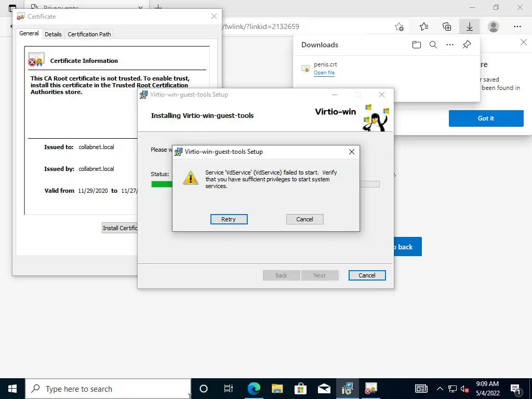
Task: Open Edge Favorites star list icon
Action: click(x=424, y=26)
